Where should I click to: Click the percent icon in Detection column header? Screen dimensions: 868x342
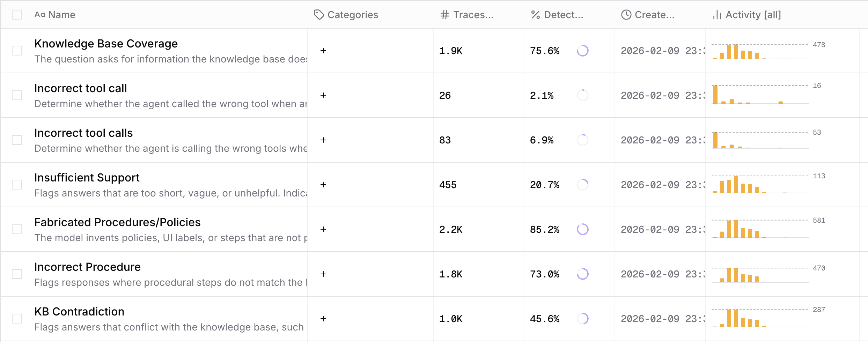pyautogui.click(x=535, y=15)
